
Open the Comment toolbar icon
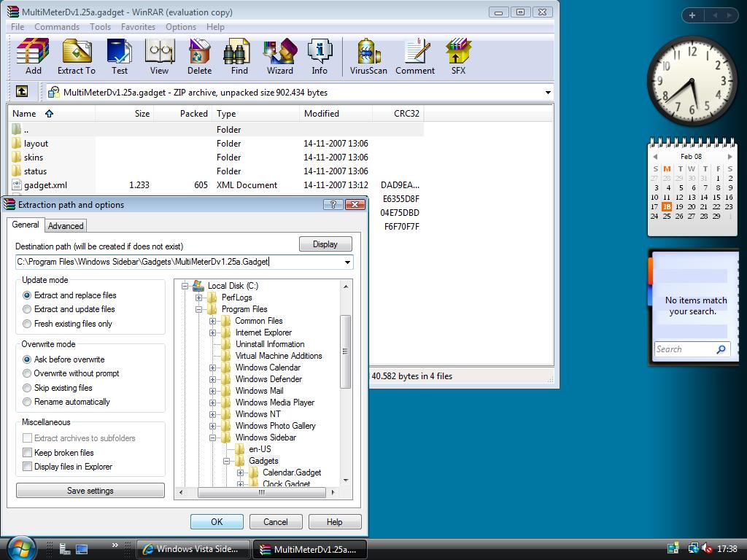[415, 57]
